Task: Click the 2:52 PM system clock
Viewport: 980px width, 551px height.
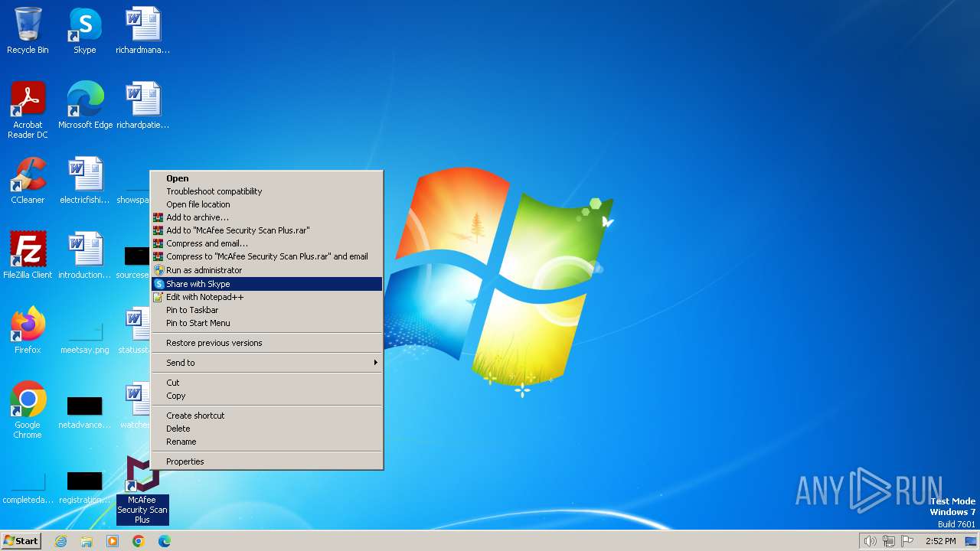Action: pyautogui.click(x=940, y=541)
